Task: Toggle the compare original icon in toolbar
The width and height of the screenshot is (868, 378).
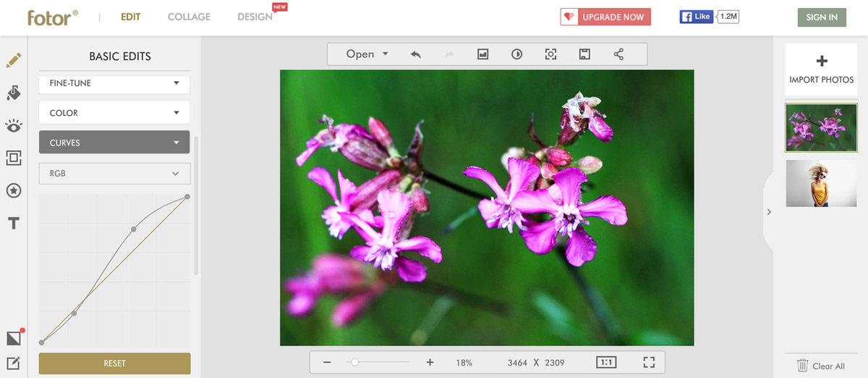Action: tap(516, 54)
